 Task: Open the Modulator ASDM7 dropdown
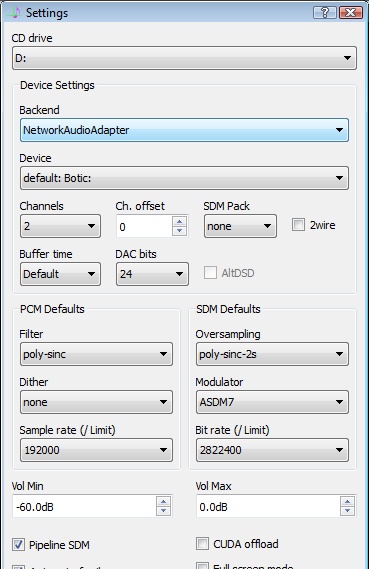(272, 402)
